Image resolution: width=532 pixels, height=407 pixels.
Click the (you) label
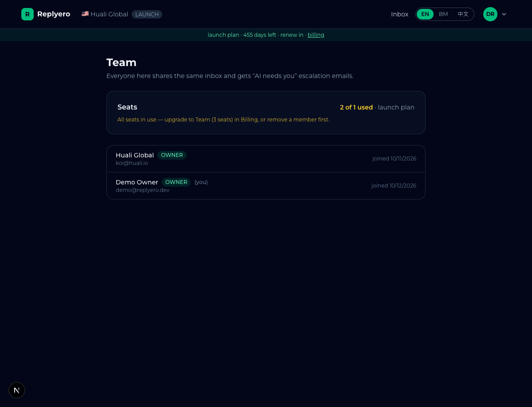click(x=201, y=182)
